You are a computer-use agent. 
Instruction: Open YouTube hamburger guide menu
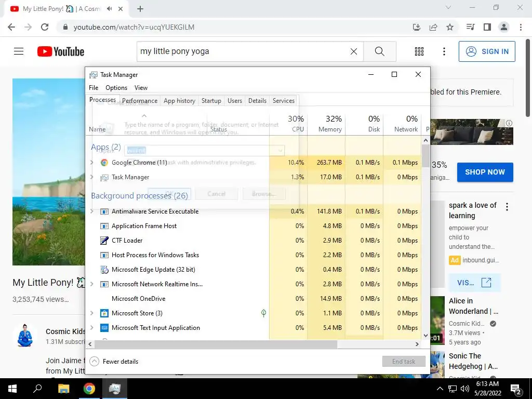pos(19,51)
